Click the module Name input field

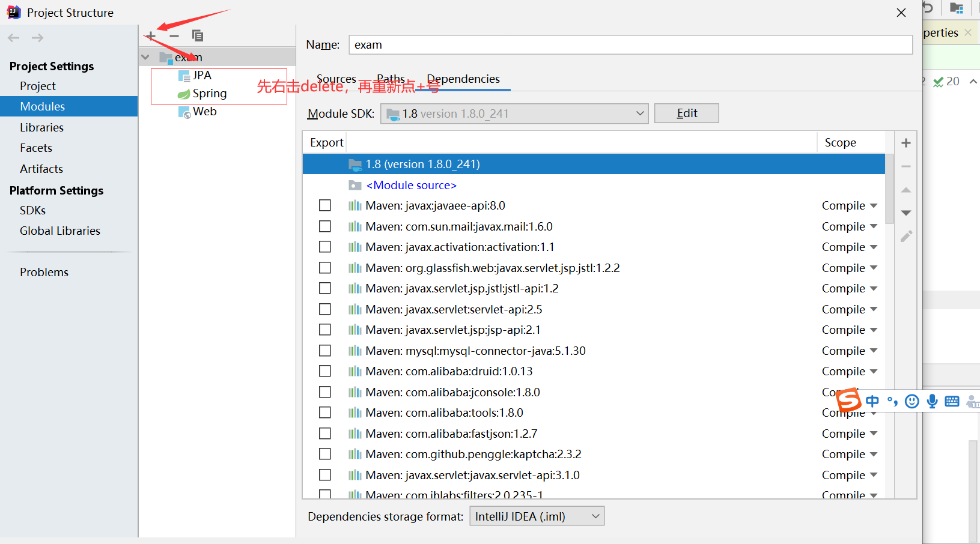(x=630, y=45)
